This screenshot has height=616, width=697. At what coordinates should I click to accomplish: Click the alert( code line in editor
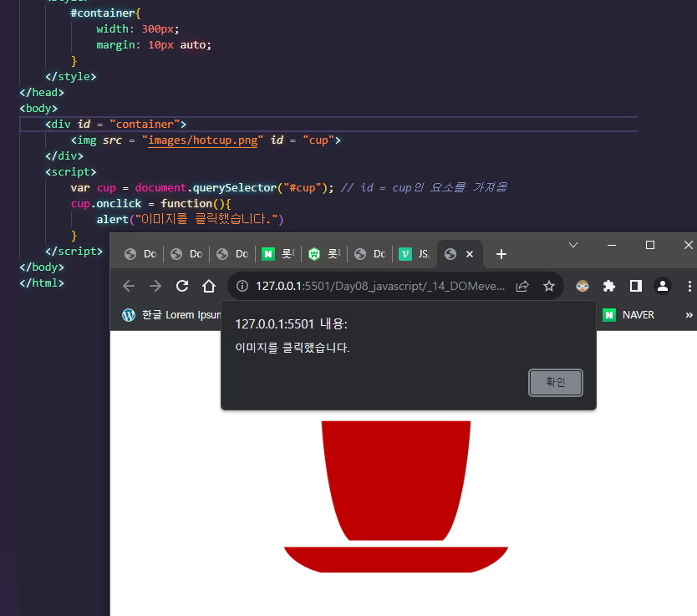[190, 219]
